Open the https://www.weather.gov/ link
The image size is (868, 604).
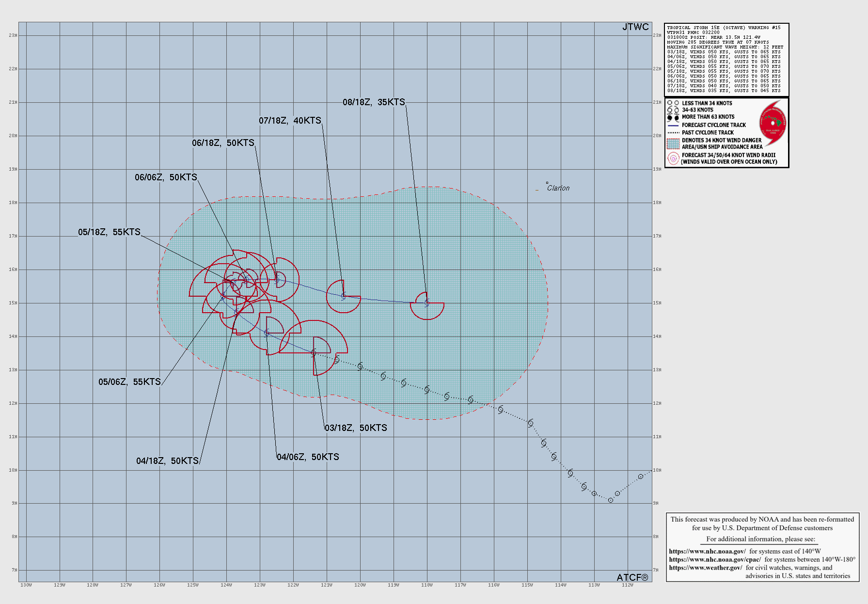click(x=705, y=568)
